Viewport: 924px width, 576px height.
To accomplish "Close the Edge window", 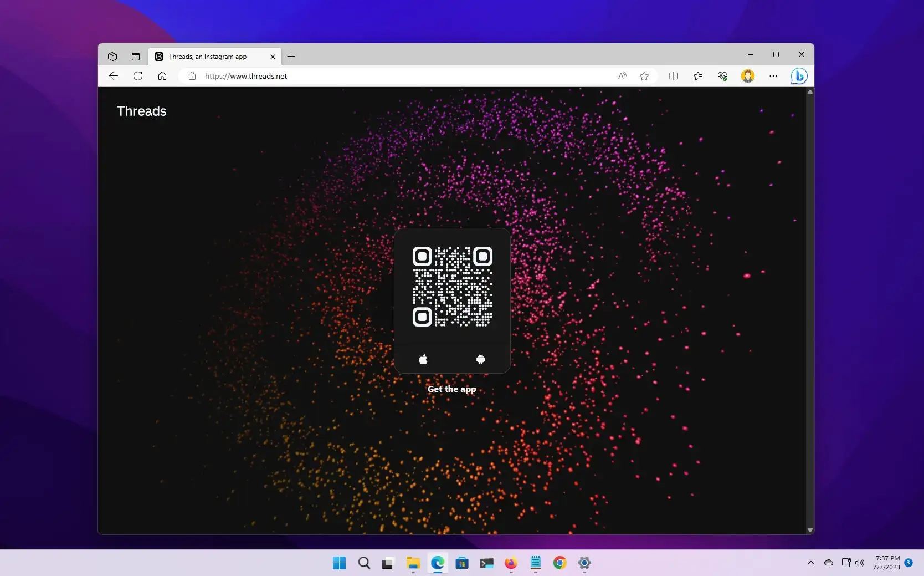I will pyautogui.click(x=802, y=54).
